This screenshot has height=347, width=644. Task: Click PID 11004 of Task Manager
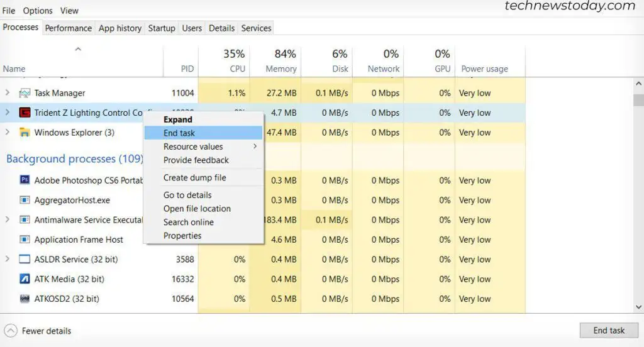click(183, 93)
